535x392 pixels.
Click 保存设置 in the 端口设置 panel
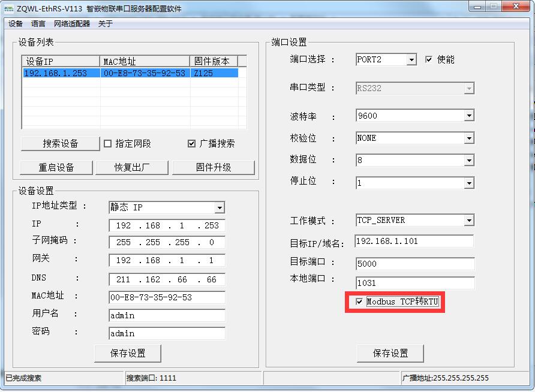[x=390, y=353]
